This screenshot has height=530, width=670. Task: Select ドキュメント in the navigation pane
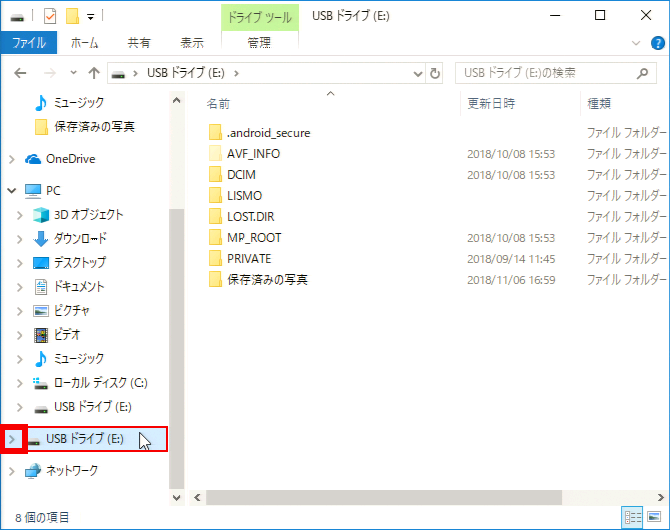tap(69, 286)
